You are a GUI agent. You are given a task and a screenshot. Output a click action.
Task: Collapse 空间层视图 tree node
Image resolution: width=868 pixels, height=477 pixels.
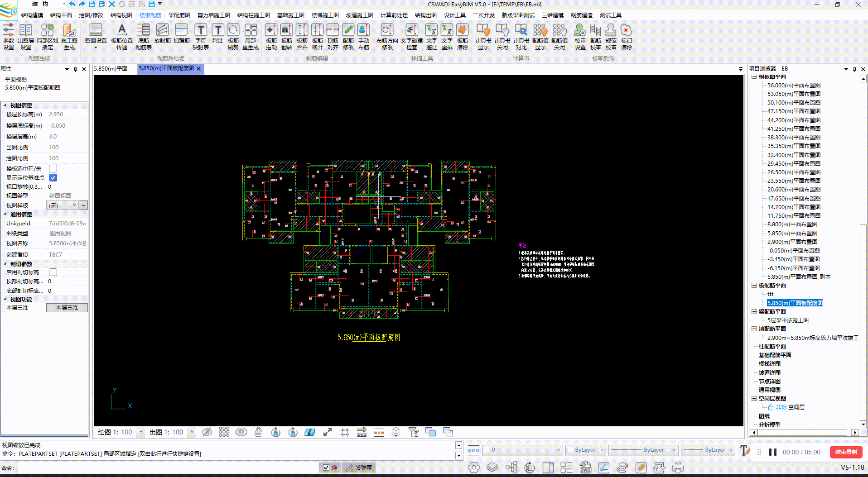(x=754, y=399)
